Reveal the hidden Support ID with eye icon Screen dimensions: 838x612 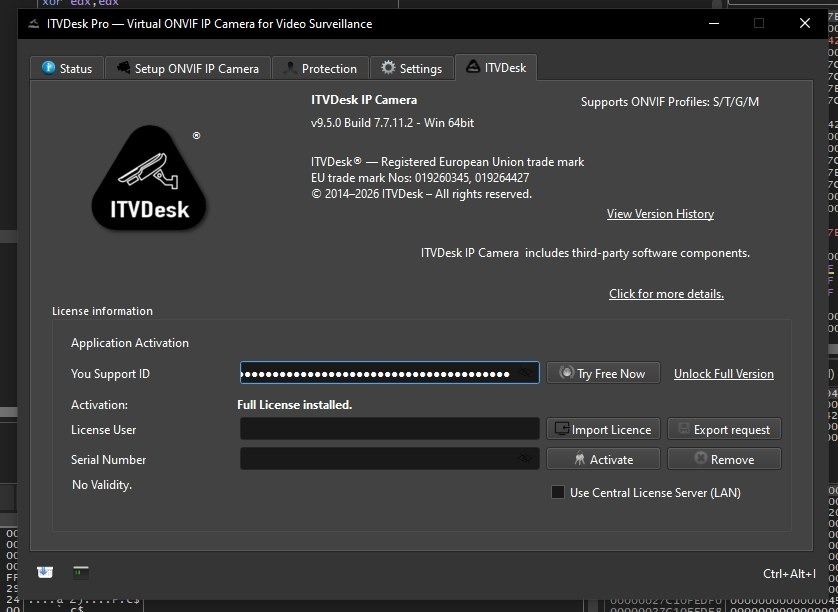525,373
